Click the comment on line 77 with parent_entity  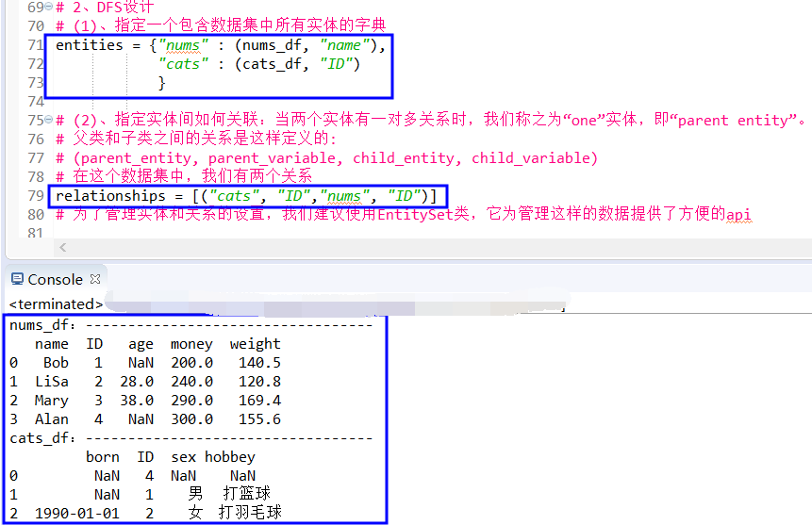coord(326,158)
